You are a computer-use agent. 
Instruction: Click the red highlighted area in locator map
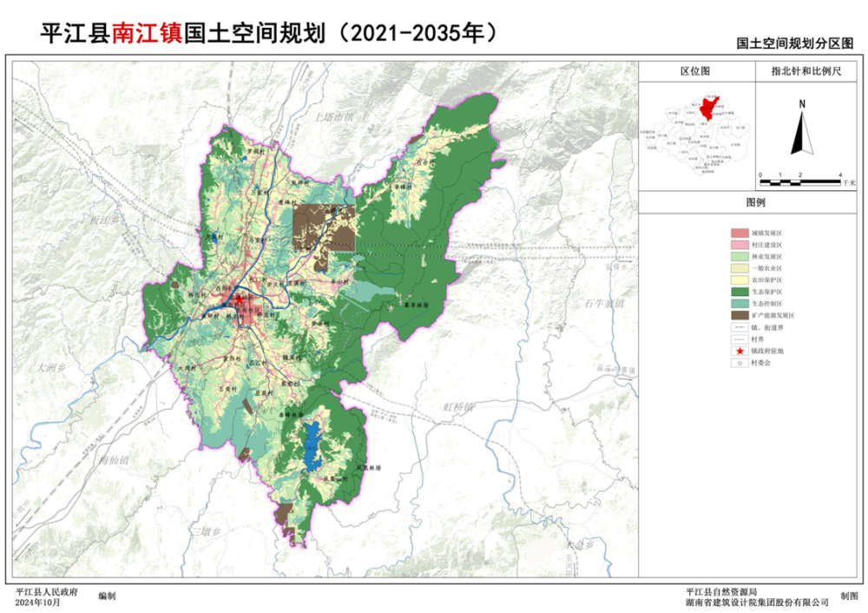707,109
